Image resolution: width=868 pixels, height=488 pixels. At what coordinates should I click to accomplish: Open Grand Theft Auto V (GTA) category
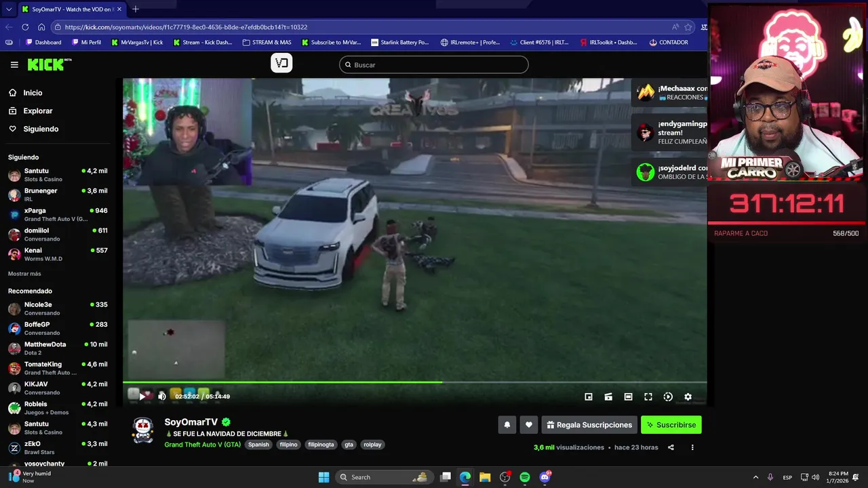pyautogui.click(x=202, y=445)
